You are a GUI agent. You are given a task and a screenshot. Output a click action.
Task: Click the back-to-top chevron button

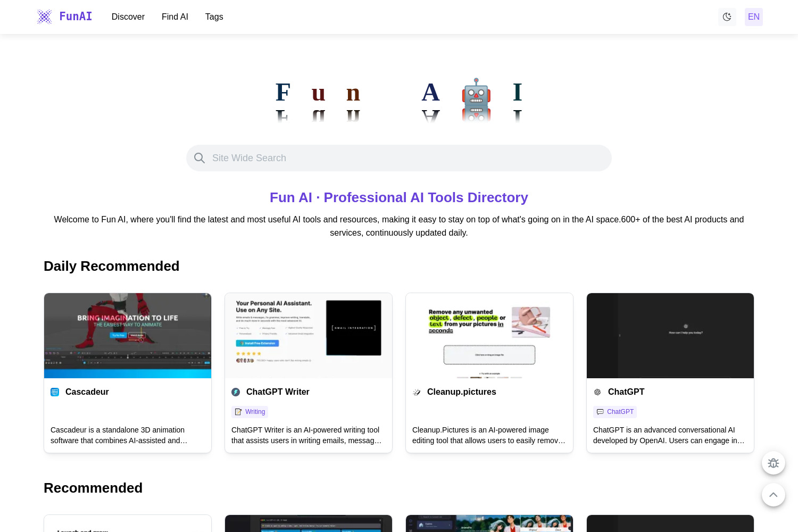click(x=774, y=495)
